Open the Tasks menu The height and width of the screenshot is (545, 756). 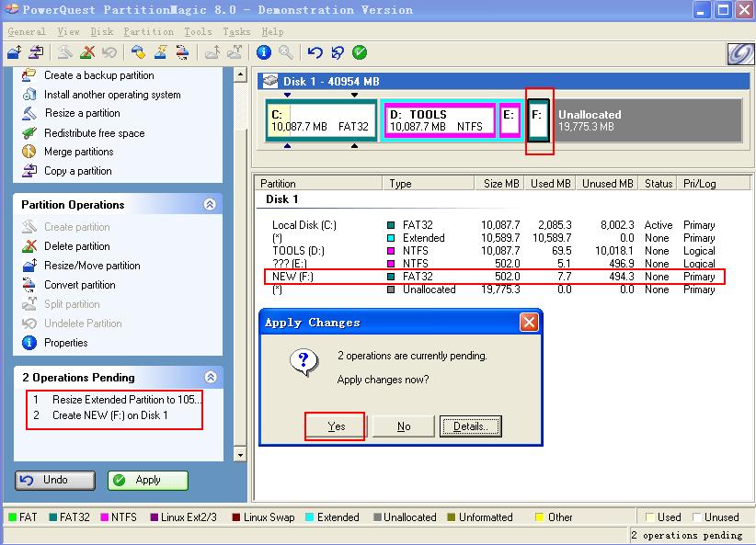(236, 32)
